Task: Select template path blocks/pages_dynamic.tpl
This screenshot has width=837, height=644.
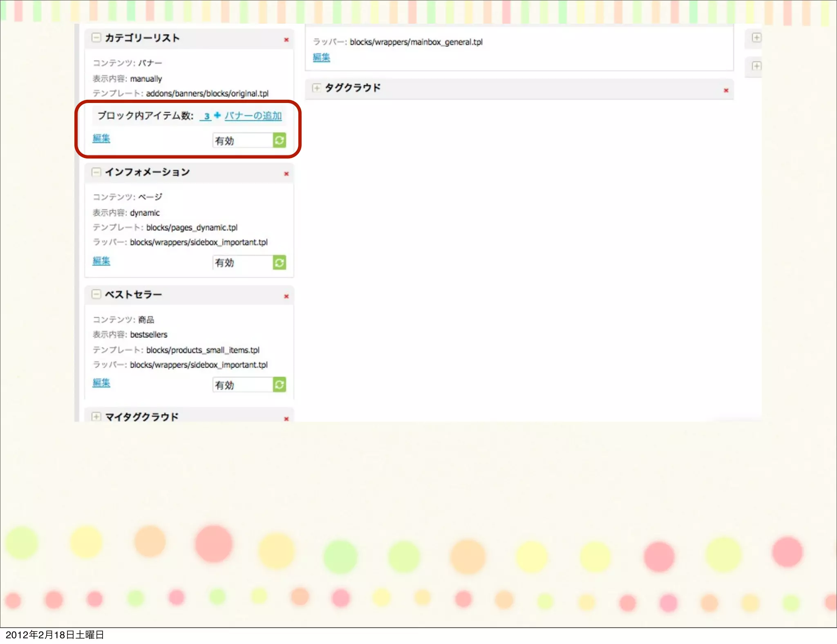Action: pos(192,228)
